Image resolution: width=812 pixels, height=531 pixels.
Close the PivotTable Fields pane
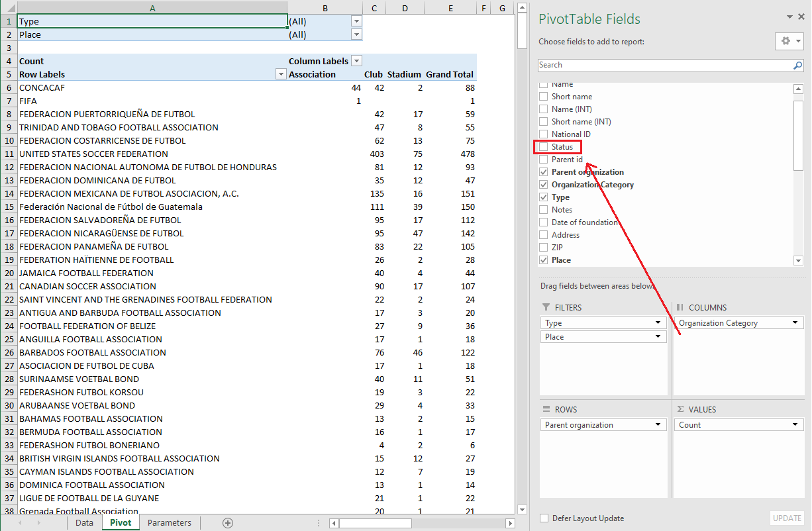pyautogui.click(x=801, y=17)
